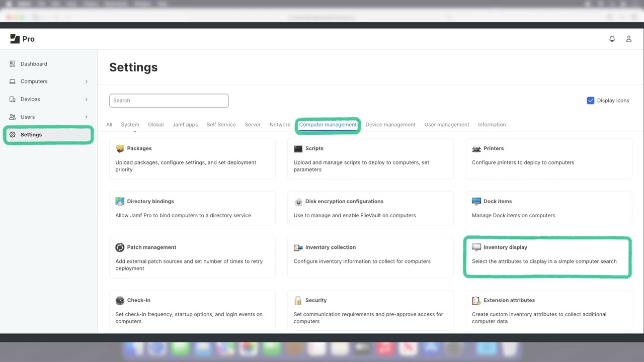The width and height of the screenshot is (644, 362).
Task: Click 'Set communication requirements' description
Action: [x=368, y=318]
